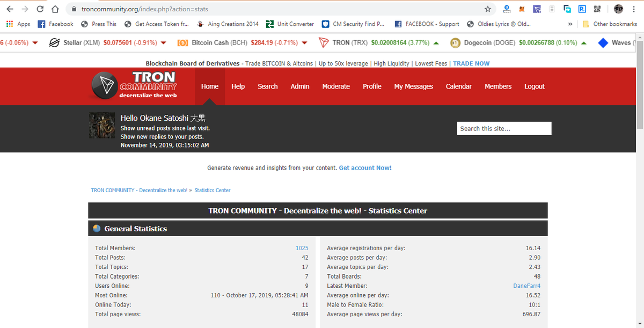Expand hidden bookmarks with double chevron

pyautogui.click(x=570, y=24)
